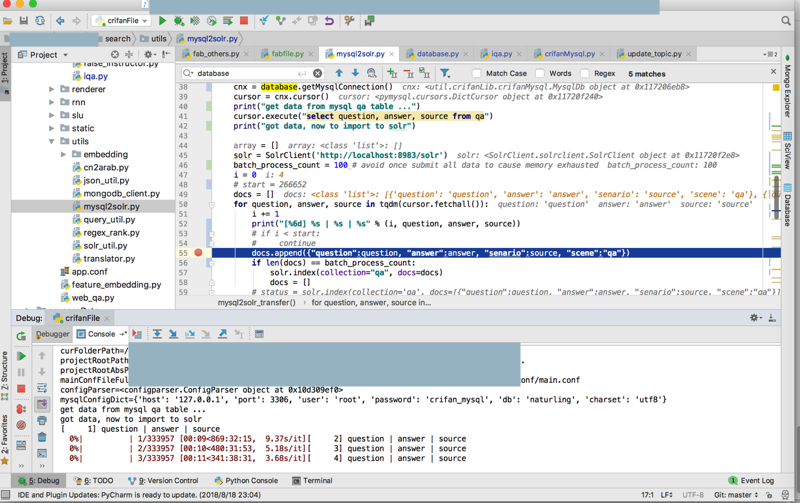Open the Debug panel settings gear

(755, 318)
